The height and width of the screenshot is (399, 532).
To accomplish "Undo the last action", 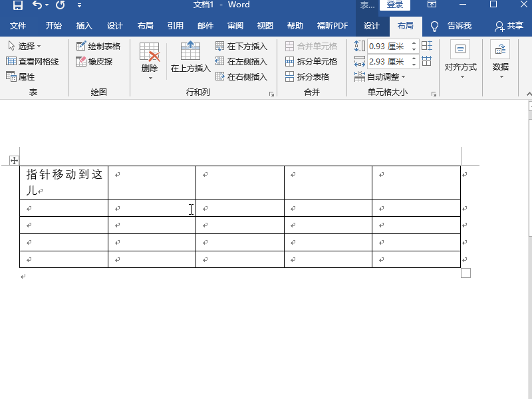I will [37, 5].
